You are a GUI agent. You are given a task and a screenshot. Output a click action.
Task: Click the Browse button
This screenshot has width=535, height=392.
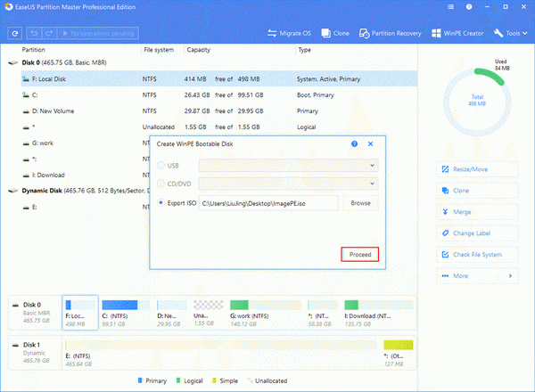[359, 203]
